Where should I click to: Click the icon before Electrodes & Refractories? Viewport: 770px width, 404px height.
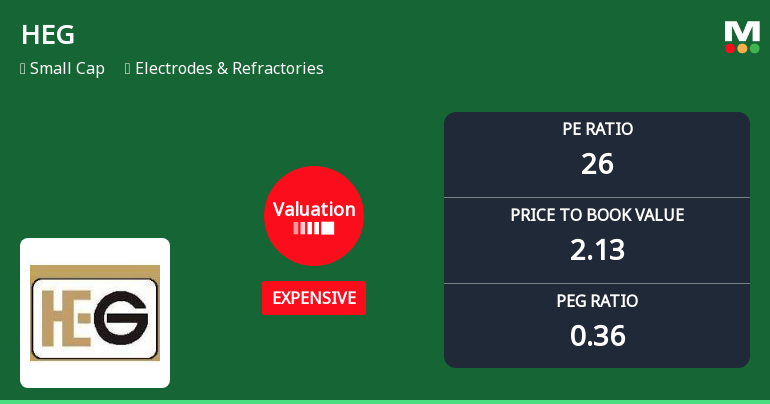pos(128,69)
